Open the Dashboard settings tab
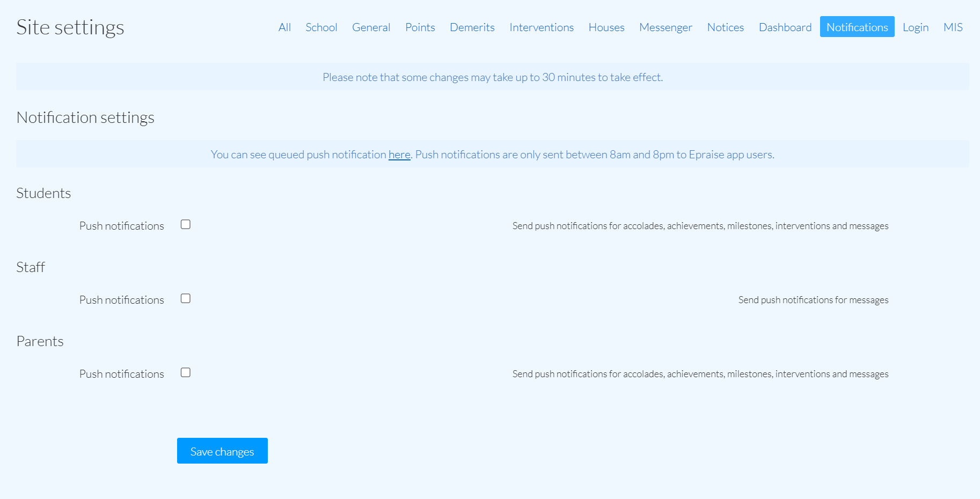 coord(785,27)
